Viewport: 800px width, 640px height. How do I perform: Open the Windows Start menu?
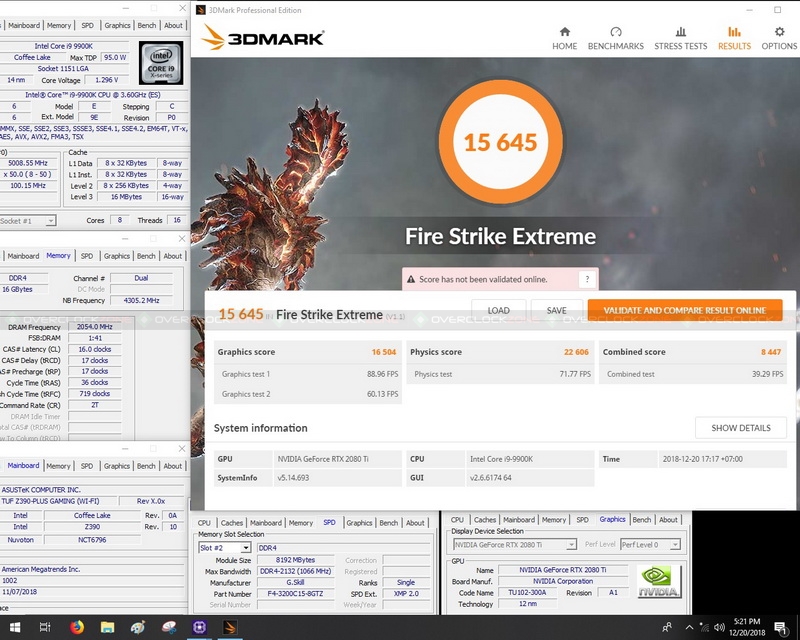point(15,627)
